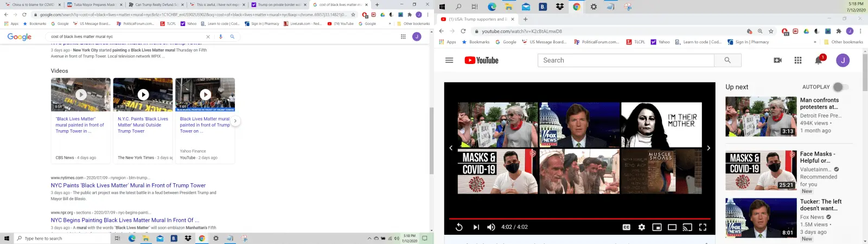
Task: Show previous suggestions with left endscreen arrow
Action: click(451, 148)
